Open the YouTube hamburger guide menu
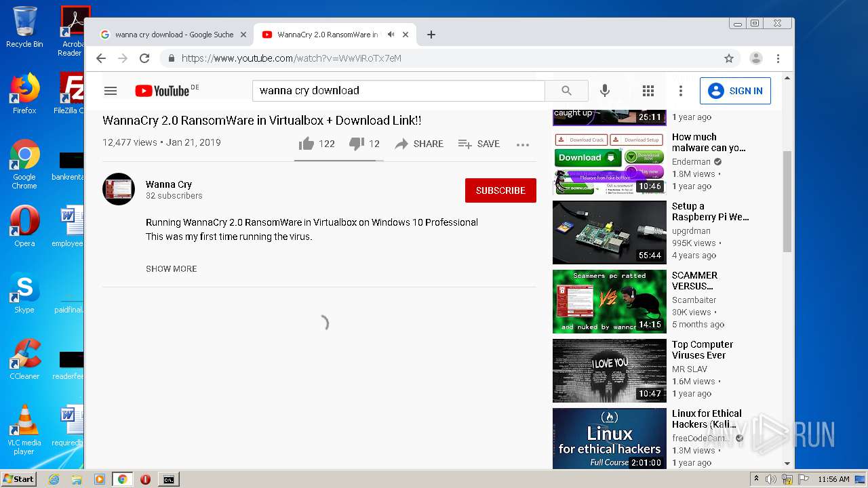The image size is (868, 488). 111,91
